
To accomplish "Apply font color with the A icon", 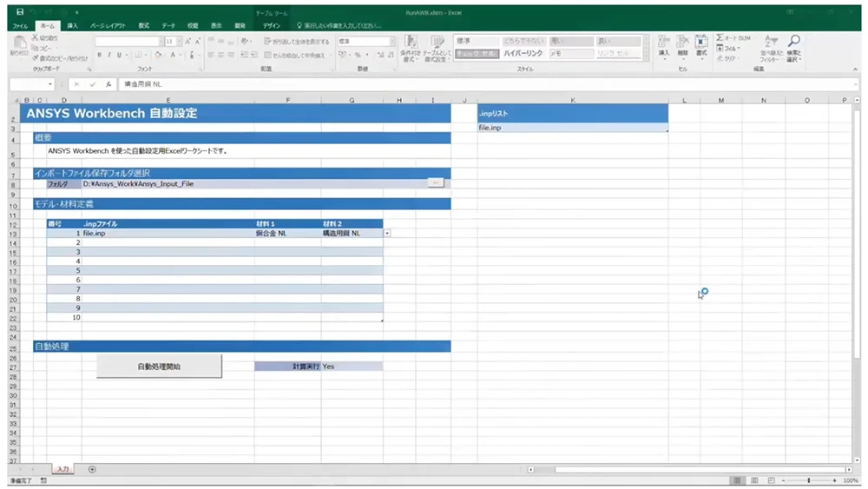I will point(173,55).
